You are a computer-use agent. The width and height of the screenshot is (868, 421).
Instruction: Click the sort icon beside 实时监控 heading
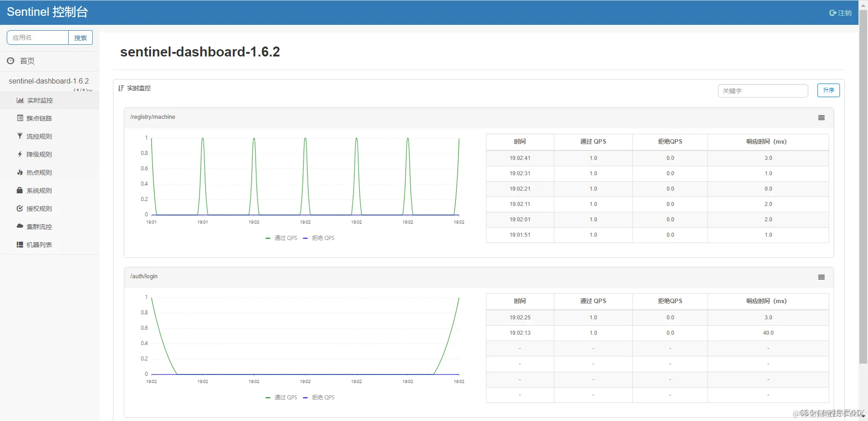pos(121,88)
